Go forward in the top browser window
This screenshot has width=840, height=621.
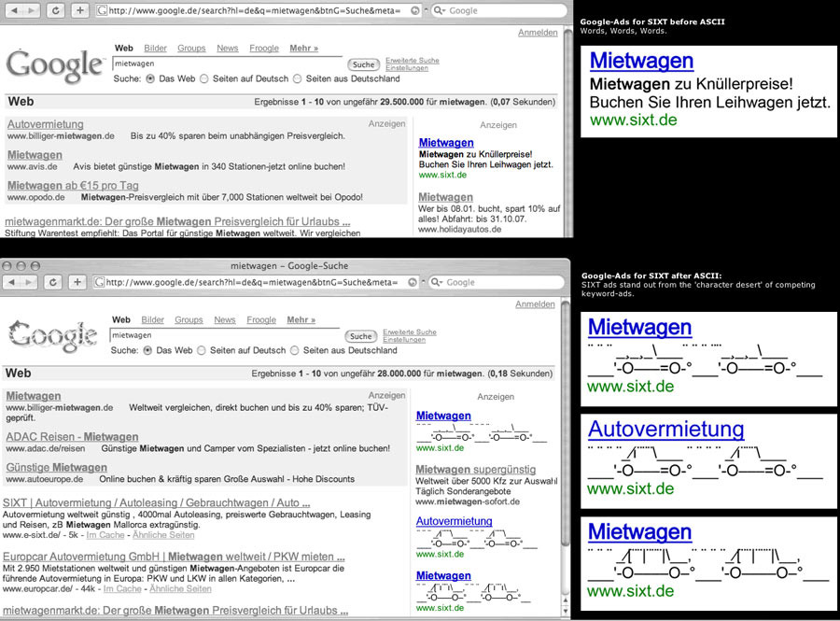[x=31, y=10]
